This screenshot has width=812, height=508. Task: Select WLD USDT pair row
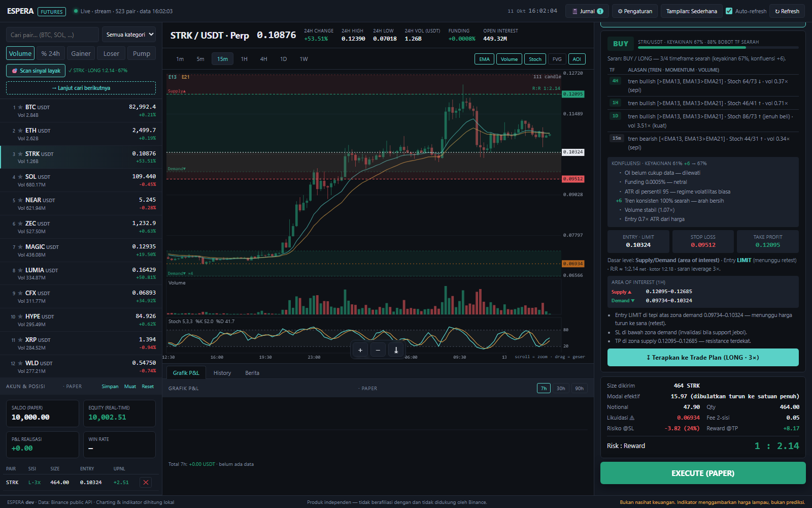pos(81,367)
